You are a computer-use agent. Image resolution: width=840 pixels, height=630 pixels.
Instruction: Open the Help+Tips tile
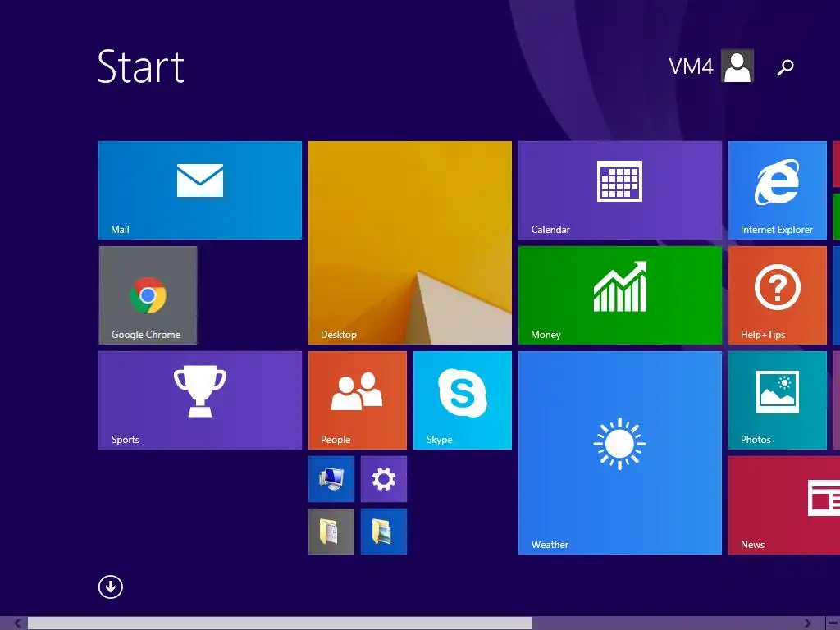[x=778, y=295]
